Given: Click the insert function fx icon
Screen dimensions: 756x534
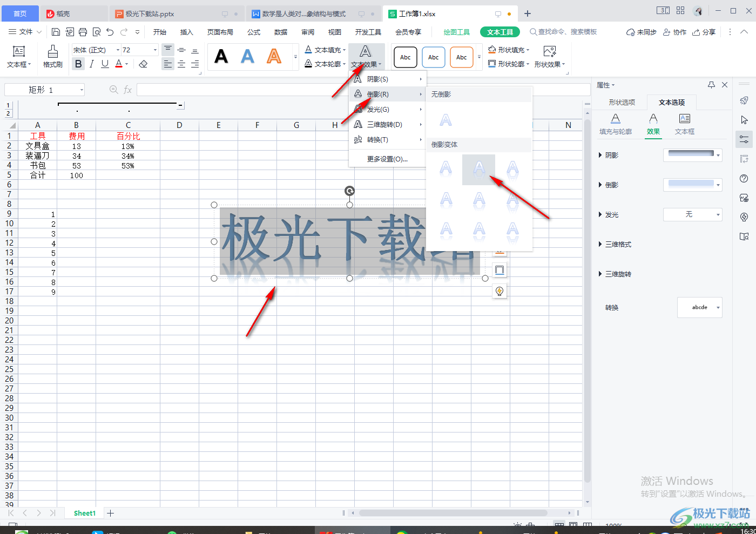Looking at the screenshot, I should (x=128, y=90).
